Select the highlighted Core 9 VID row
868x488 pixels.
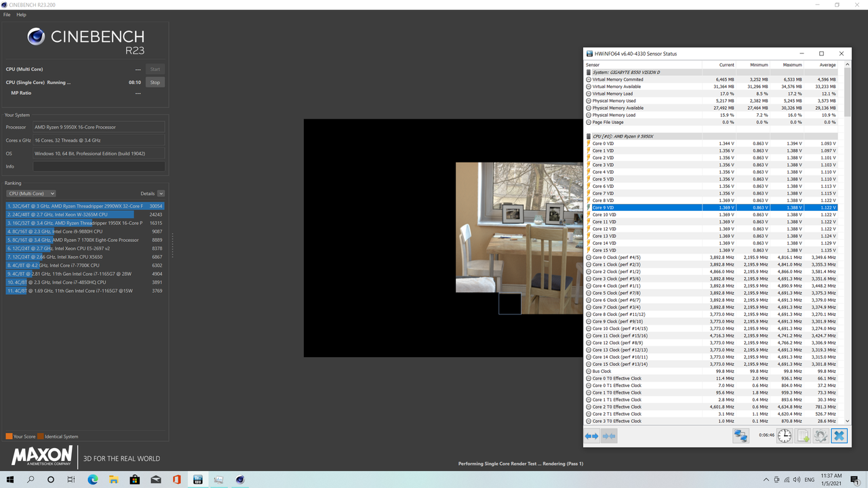click(711, 207)
